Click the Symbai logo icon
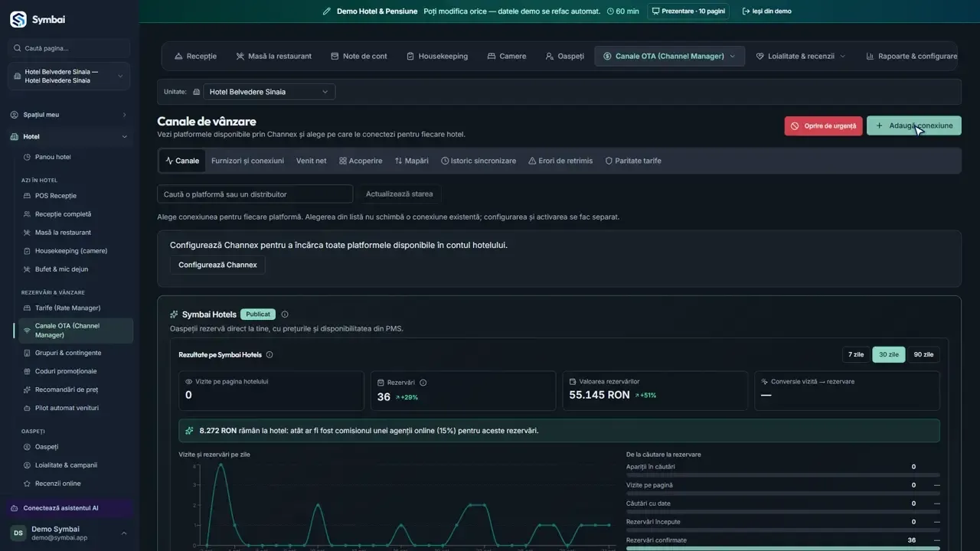 click(x=18, y=19)
